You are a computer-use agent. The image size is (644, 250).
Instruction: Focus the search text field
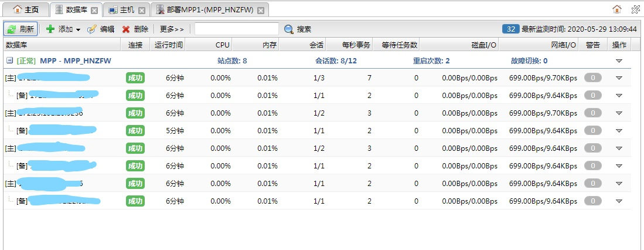[x=237, y=29]
